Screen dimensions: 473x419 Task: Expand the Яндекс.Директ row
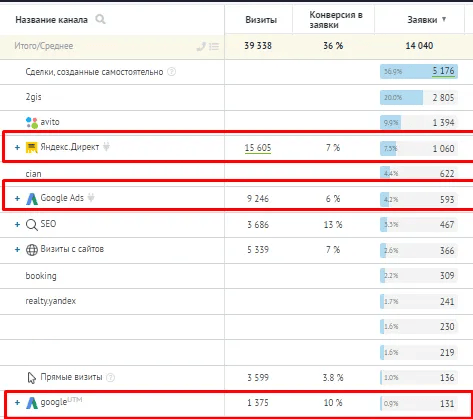click(17, 147)
